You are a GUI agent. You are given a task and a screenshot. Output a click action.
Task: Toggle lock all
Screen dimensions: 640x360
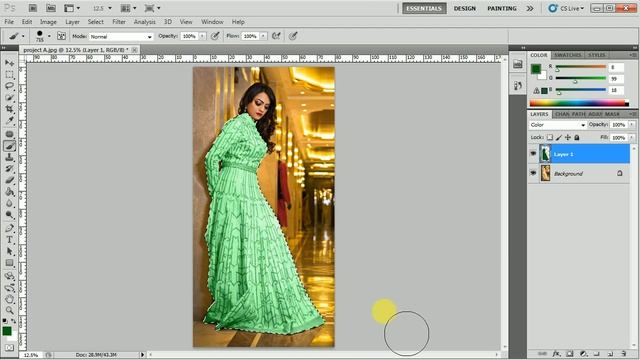coord(577,138)
